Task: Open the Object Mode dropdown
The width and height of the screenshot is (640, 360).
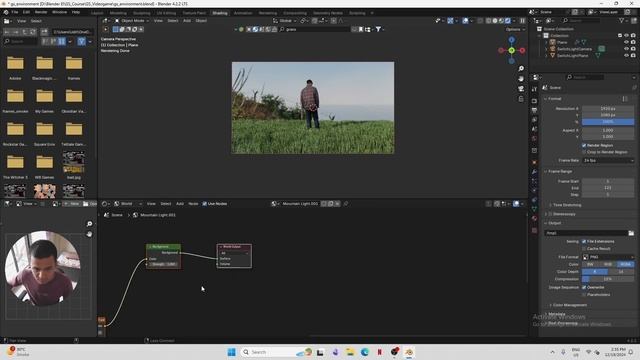Action: click(x=131, y=21)
